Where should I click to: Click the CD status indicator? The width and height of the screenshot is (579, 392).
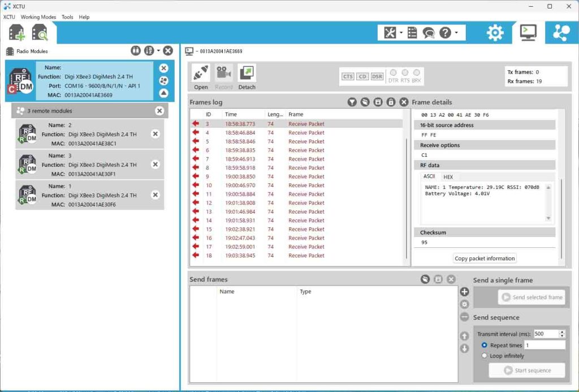362,76
